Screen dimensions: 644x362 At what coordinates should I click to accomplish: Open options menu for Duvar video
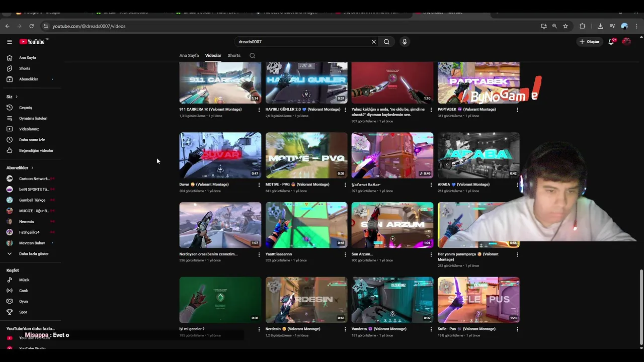tap(259, 185)
